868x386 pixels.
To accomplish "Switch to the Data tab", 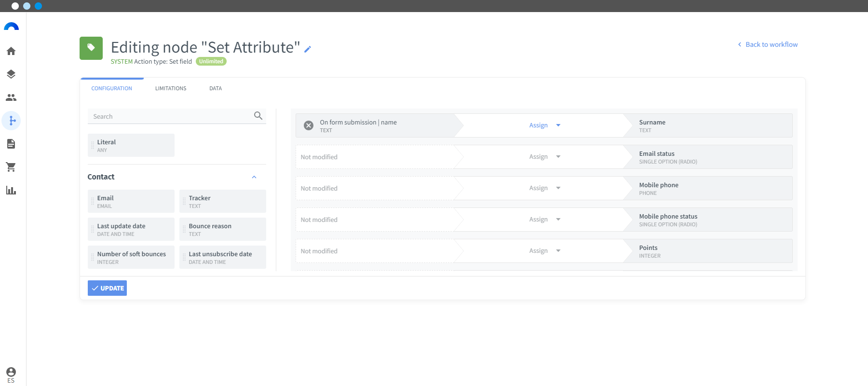I will (x=216, y=88).
